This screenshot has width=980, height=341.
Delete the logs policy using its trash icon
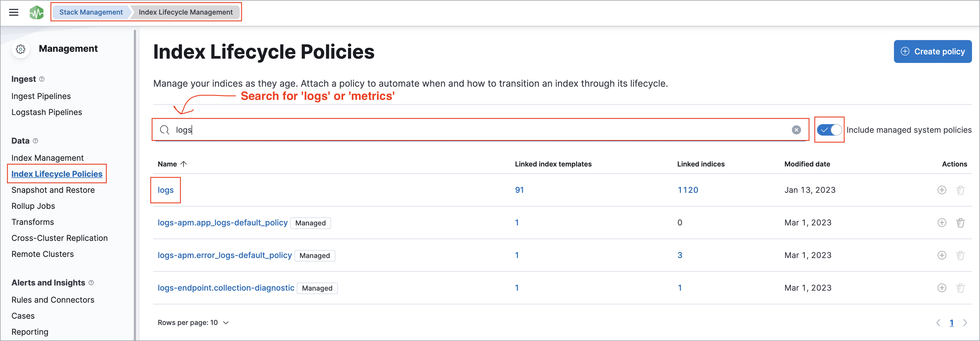click(x=960, y=190)
